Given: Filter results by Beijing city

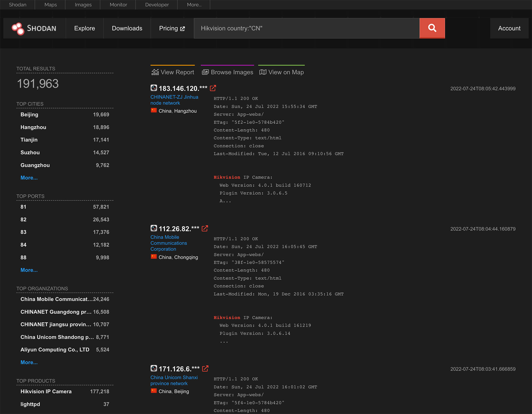Looking at the screenshot, I should [29, 115].
